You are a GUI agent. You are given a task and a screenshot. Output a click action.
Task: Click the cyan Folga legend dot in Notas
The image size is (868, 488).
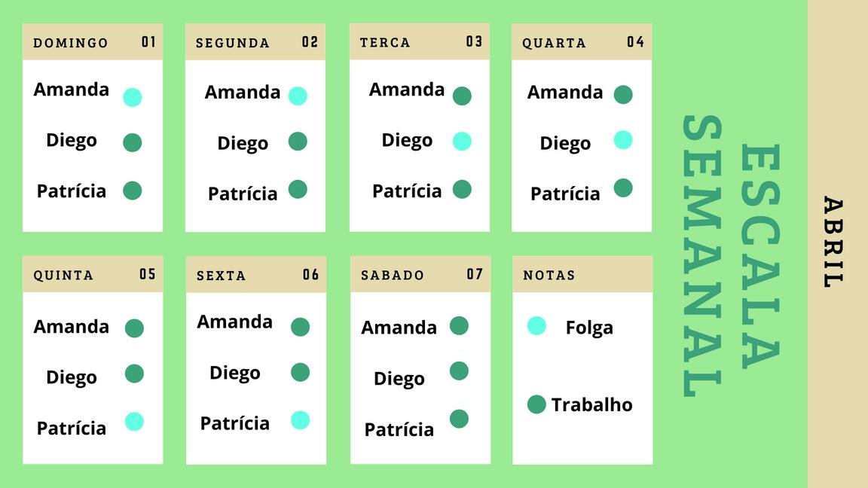(x=536, y=325)
